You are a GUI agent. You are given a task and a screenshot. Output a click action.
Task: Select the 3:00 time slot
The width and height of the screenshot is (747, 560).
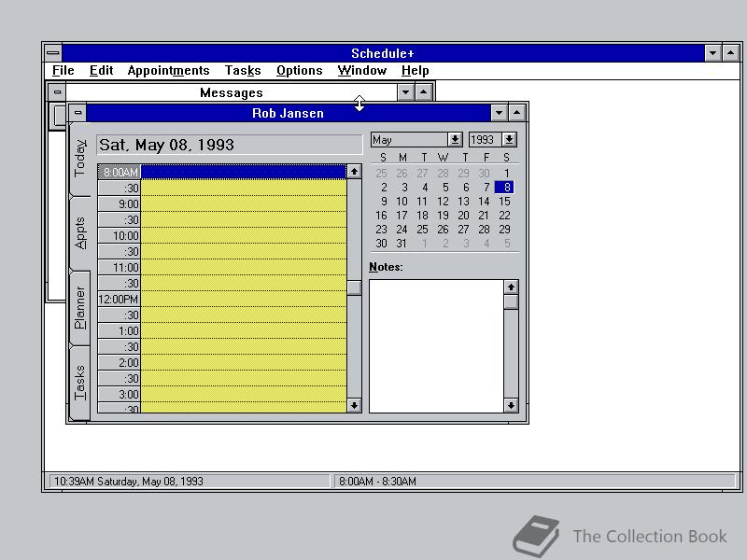(222, 394)
